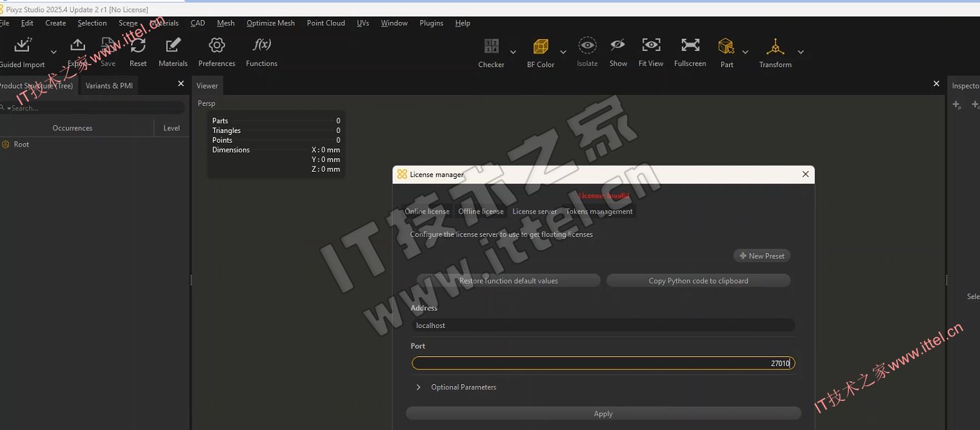
Task: Enter Fullscreen viewer mode
Action: pos(690,46)
